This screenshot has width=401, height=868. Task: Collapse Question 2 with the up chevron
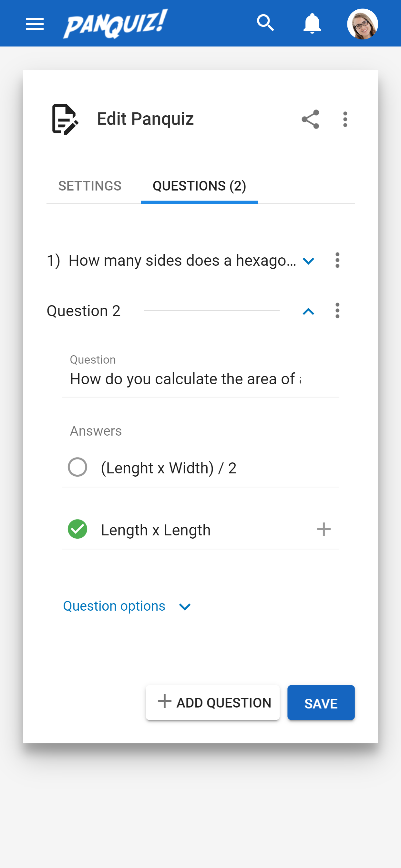click(x=308, y=311)
